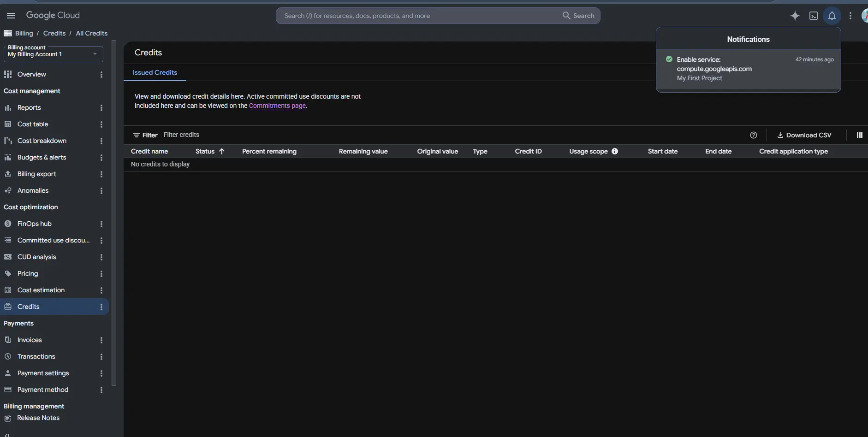Select the Issued Credits tab
This screenshot has width=868, height=437.
(x=155, y=72)
